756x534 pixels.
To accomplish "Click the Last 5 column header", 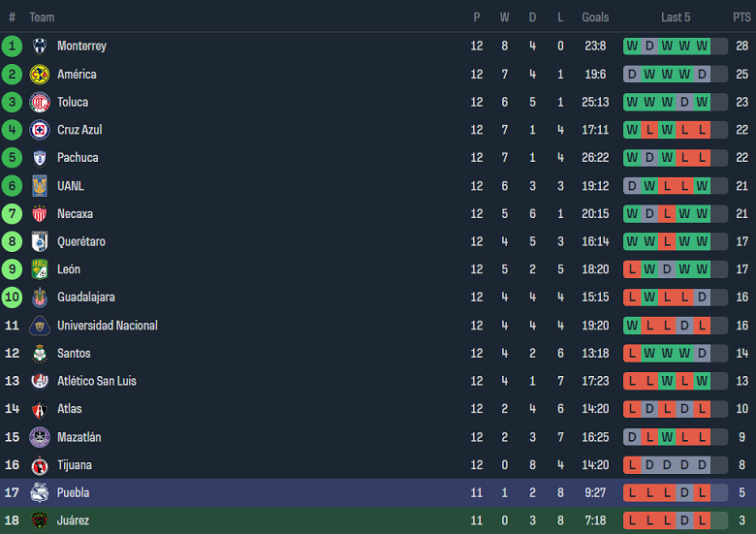I will tap(676, 17).
